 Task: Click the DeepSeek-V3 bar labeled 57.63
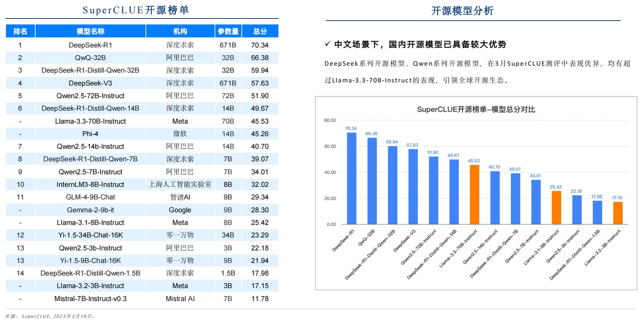tap(413, 187)
